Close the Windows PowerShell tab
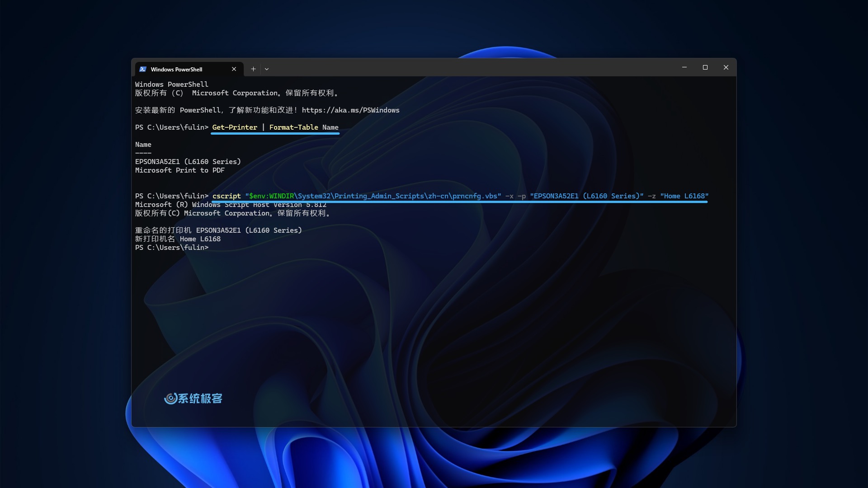This screenshot has height=488, width=868. 234,69
